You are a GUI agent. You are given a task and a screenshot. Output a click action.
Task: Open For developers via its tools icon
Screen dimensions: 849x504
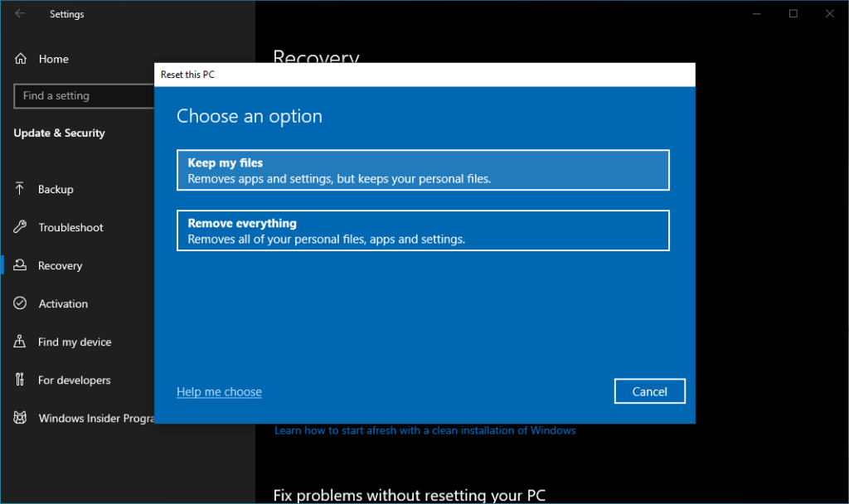coord(18,380)
